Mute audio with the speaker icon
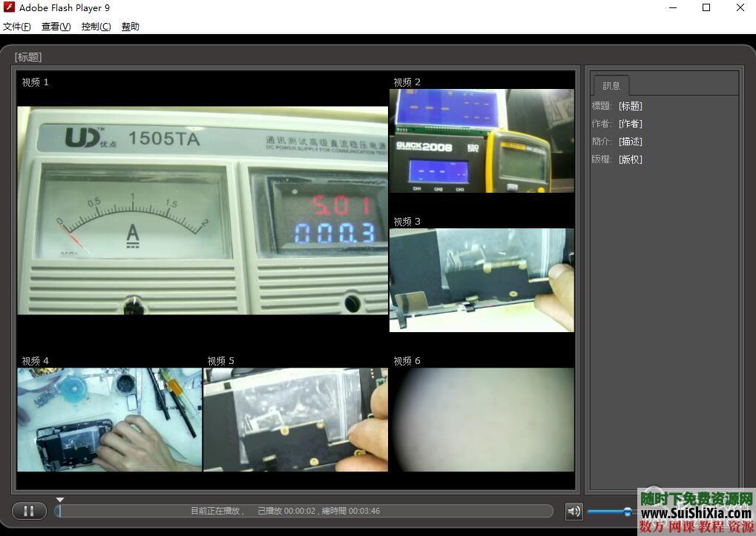 [x=573, y=511]
